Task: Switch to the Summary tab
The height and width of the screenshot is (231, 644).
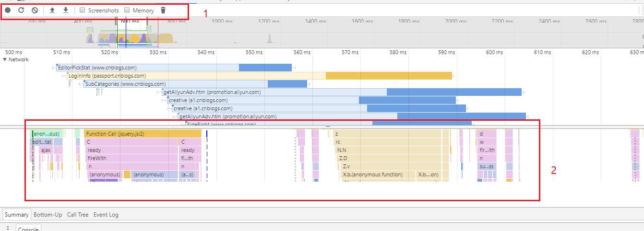Action: pos(17,214)
